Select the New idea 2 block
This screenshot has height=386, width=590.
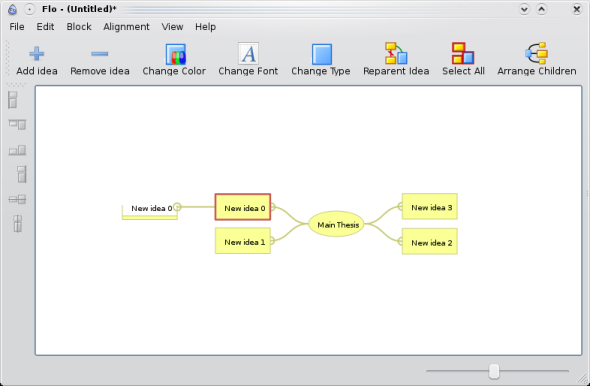click(x=430, y=241)
